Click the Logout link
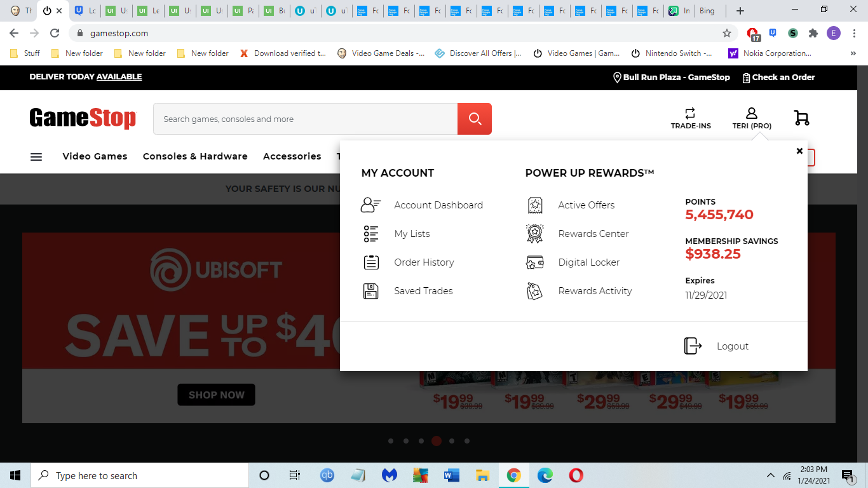 (x=733, y=346)
